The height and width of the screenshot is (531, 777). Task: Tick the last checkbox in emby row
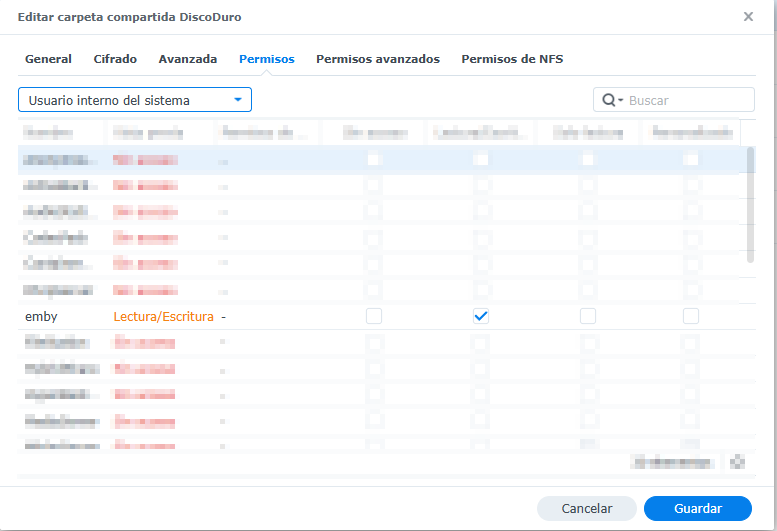pos(691,316)
